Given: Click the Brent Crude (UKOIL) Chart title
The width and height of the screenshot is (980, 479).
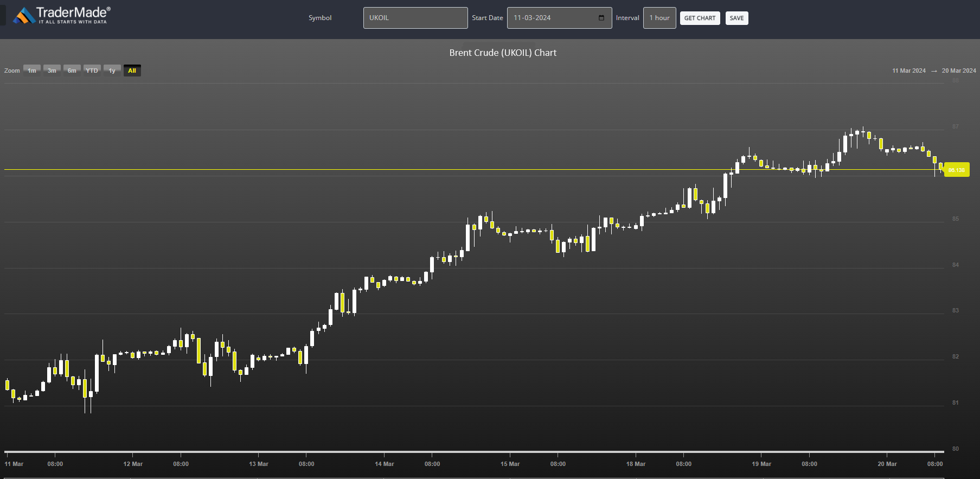Looking at the screenshot, I should pos(503,53).
